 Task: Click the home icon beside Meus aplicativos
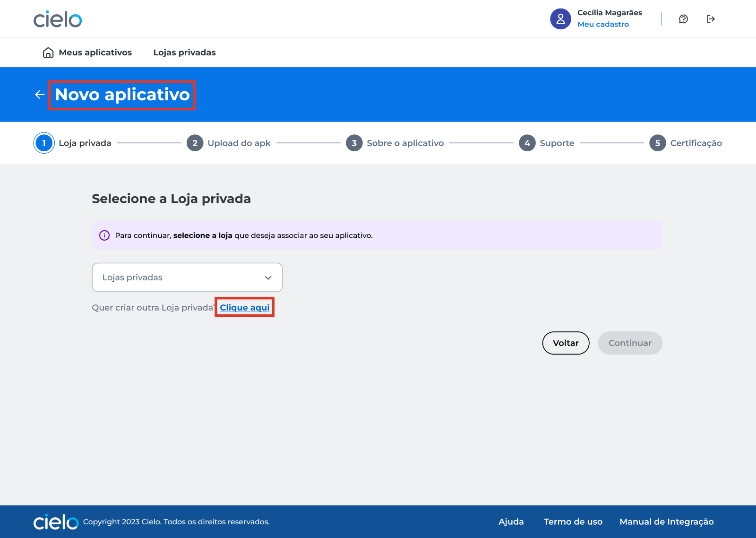point(48,52)
